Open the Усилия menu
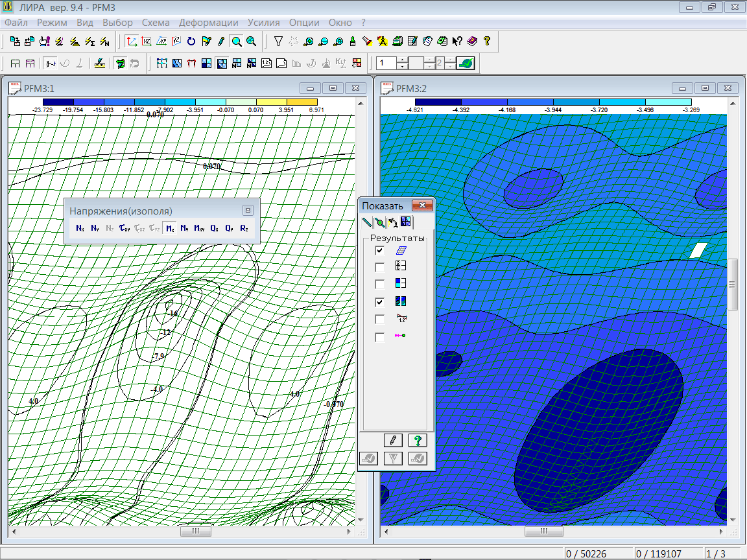747x560 pixels. [263, 23]
